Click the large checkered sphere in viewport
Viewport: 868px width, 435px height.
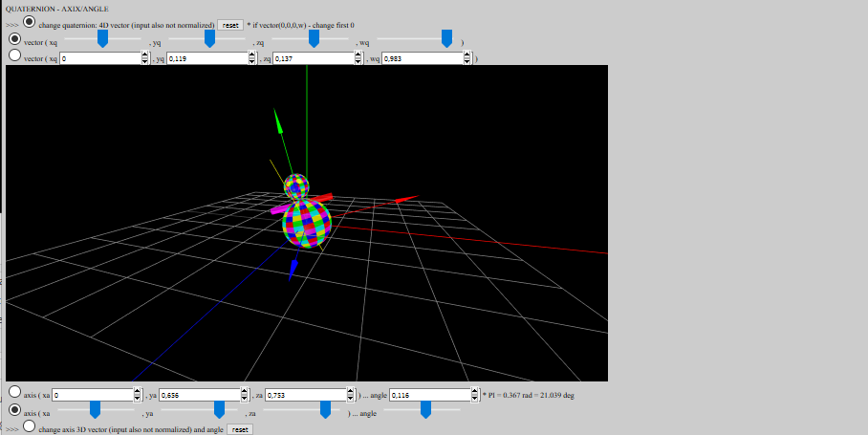coord(307,223)
